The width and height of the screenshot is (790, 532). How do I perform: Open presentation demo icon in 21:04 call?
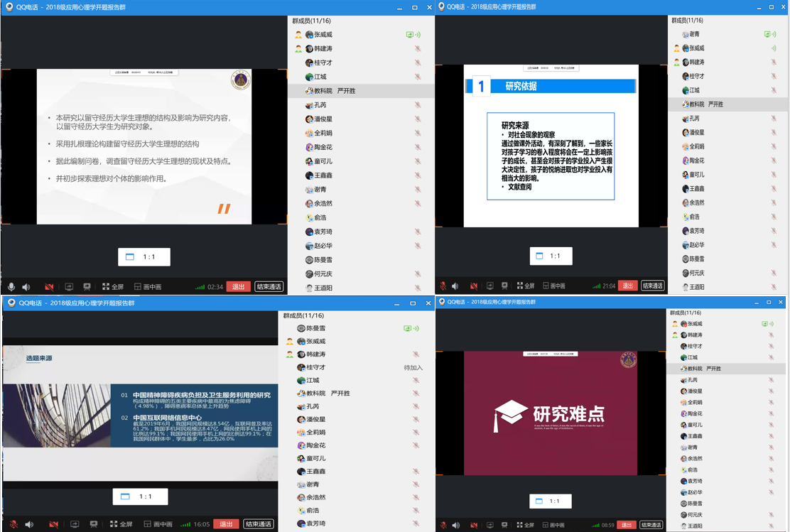(505, 286)
